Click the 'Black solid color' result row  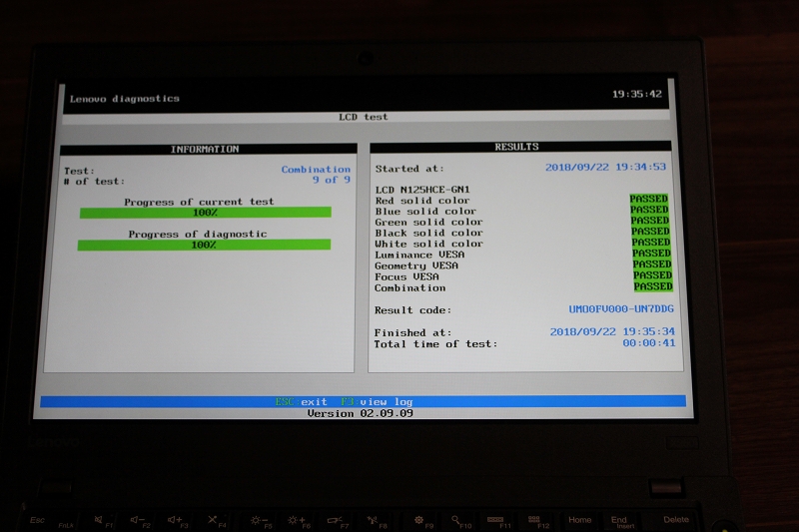pos(522,233)
